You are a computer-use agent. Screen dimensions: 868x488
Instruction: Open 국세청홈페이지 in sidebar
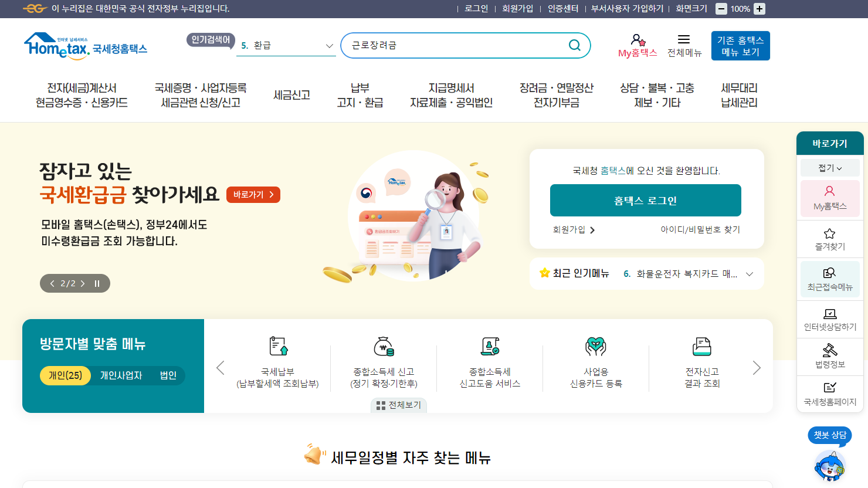tap(830, 394)
